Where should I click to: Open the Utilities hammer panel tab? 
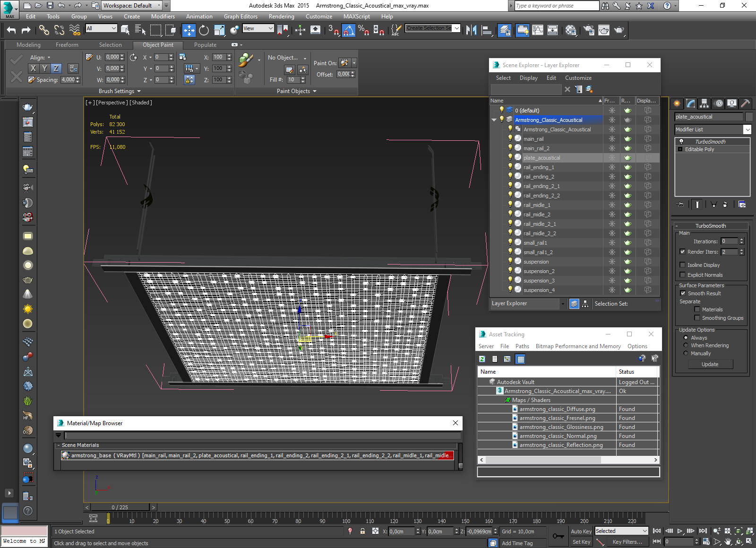[746, 103]
